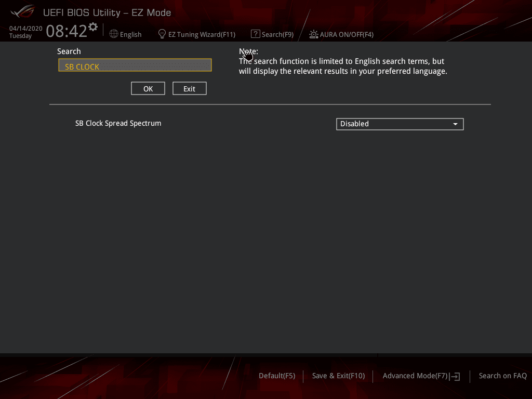Image resolution: width=532 pixels, height=399 pixels.
Task: Open date and time settings gear
Action: (92, 27)
